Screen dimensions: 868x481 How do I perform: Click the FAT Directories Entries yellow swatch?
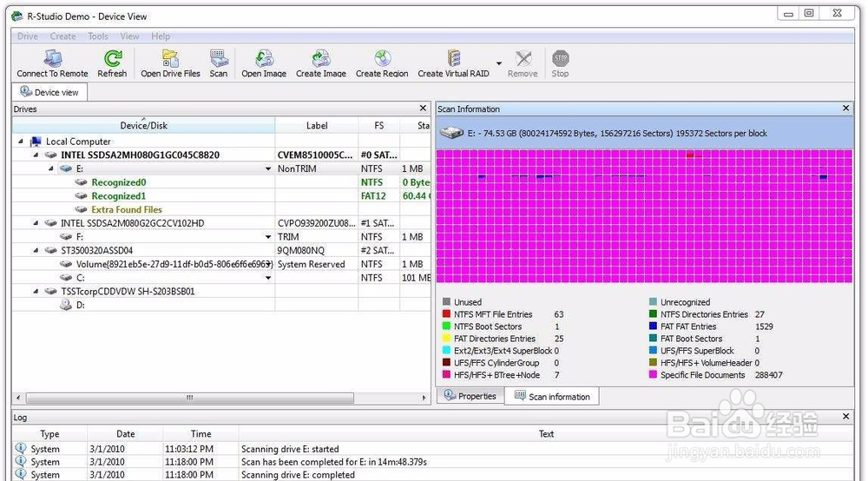point(446,339)
